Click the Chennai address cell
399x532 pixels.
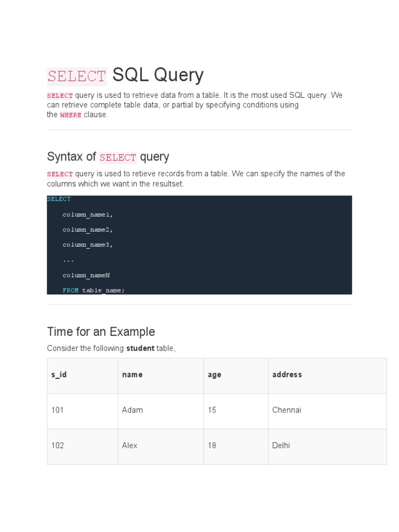287,410
